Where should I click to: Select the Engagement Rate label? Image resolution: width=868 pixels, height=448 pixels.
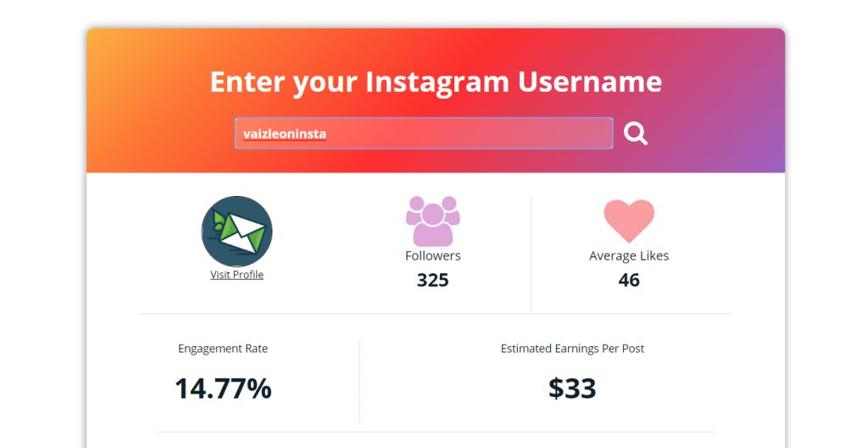pyautogui.click(x=223, y=349)
